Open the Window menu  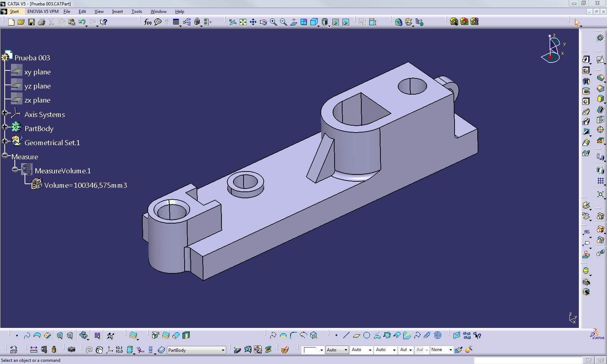(158, 12)
